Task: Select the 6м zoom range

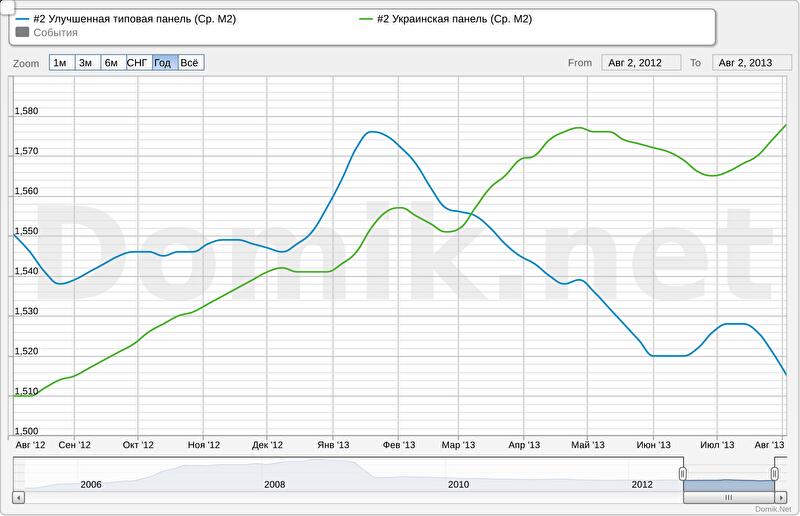Action: pos(112,63)
